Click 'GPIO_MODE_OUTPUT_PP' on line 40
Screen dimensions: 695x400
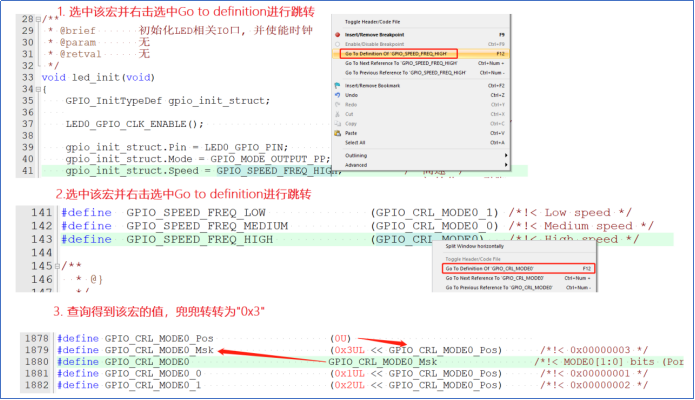click(x=268, y=159)
